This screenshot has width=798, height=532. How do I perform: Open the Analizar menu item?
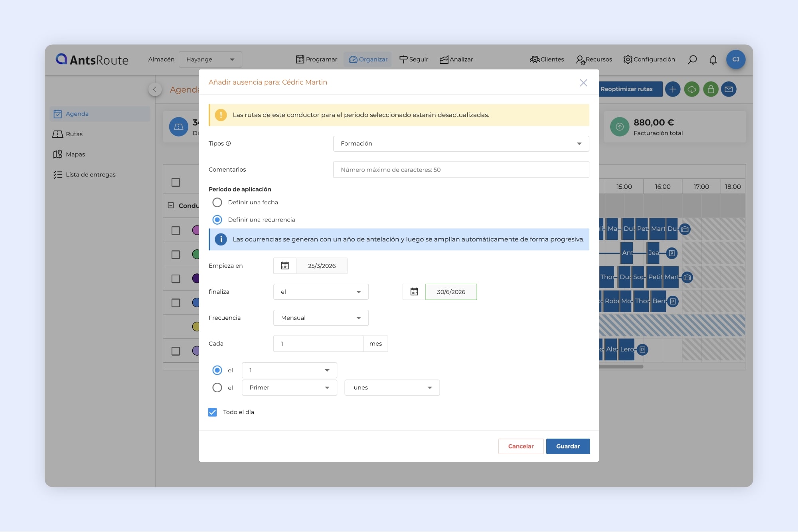(456, 59)
